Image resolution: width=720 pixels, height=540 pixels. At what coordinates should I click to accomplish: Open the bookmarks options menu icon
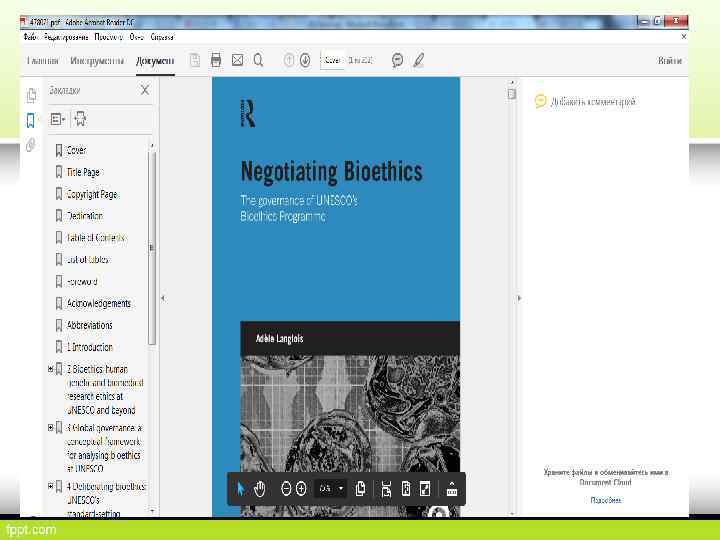pyautogui.click(x=57, y=119)
